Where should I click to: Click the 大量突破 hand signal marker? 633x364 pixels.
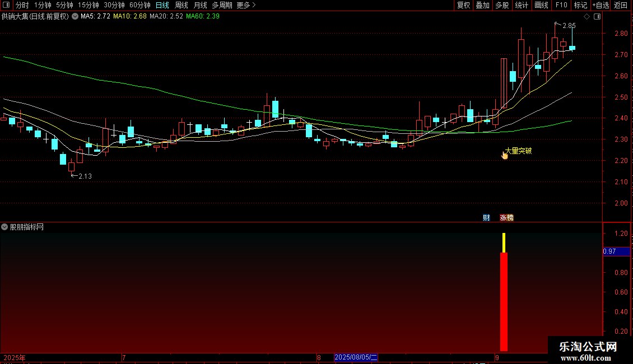(505, 155)
